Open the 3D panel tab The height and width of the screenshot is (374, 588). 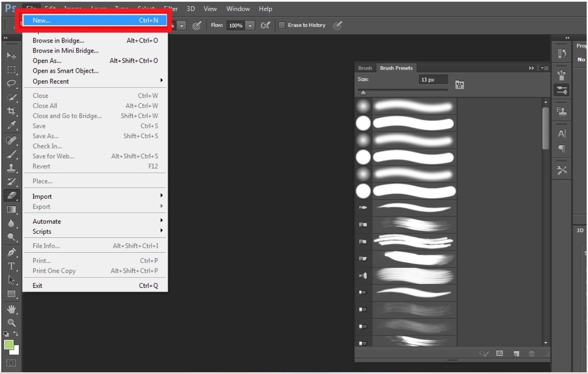tap(580, 230)
